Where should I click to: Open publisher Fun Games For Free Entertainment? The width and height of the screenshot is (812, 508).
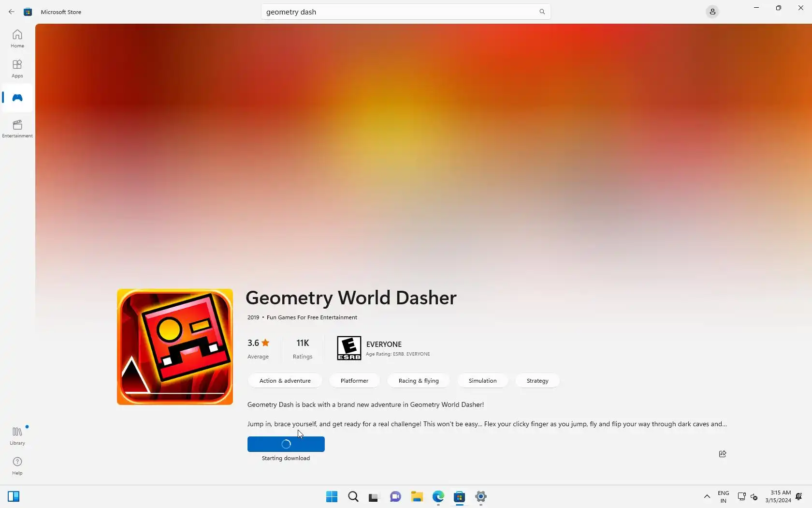(x=312, y=317)
